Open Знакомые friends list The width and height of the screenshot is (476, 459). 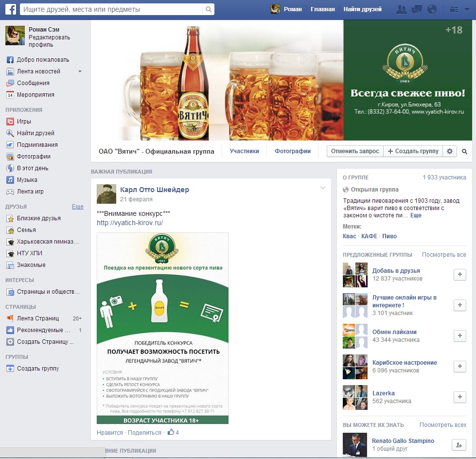26,265
